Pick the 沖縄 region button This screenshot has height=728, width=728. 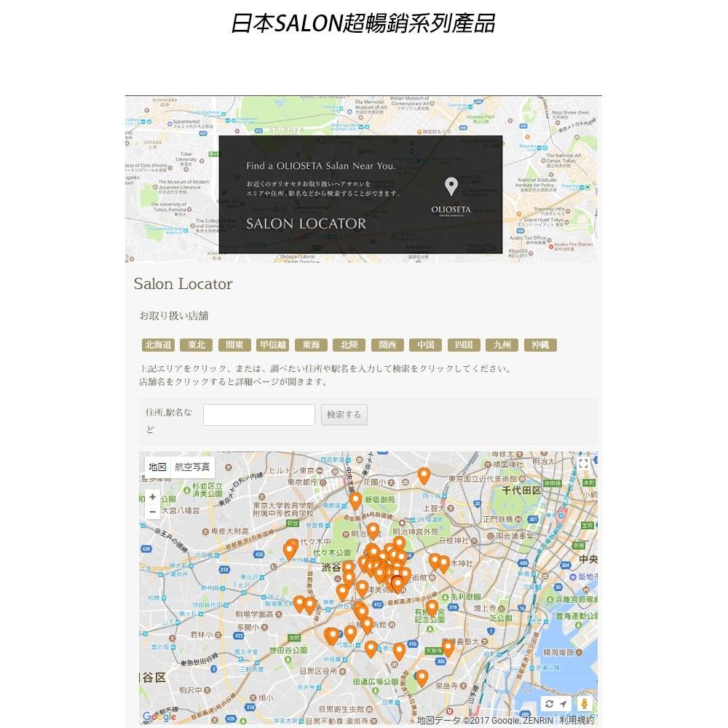[540, 345]
